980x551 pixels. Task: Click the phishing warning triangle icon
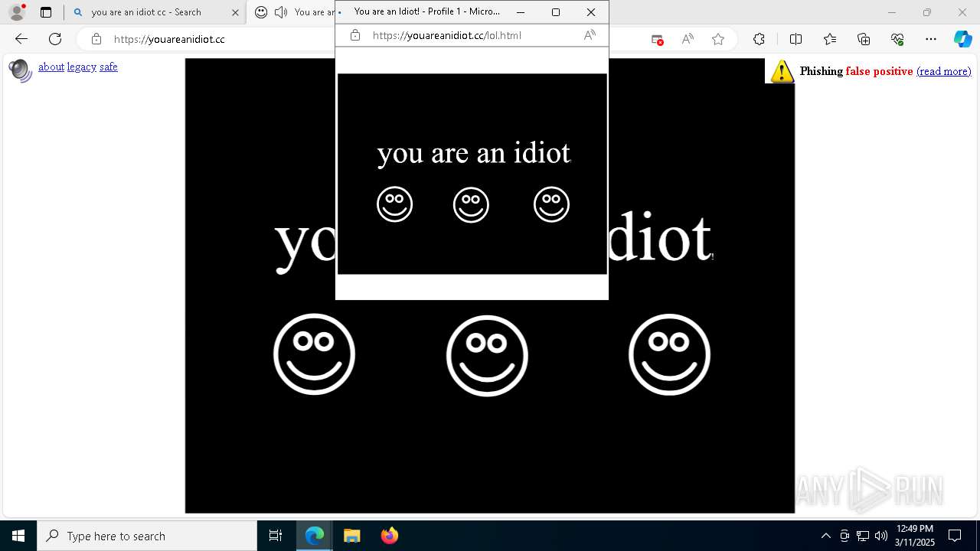[782, 71]
